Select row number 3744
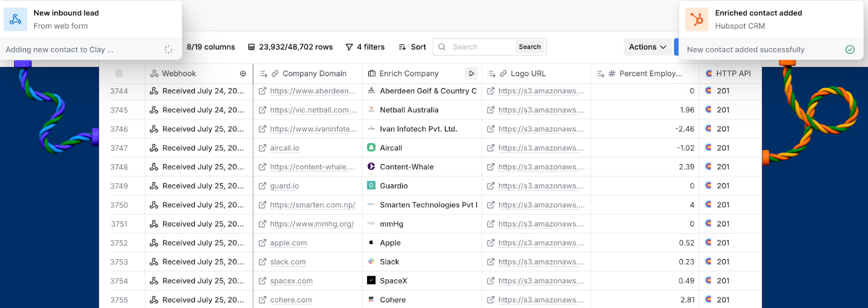 point(119,91)
